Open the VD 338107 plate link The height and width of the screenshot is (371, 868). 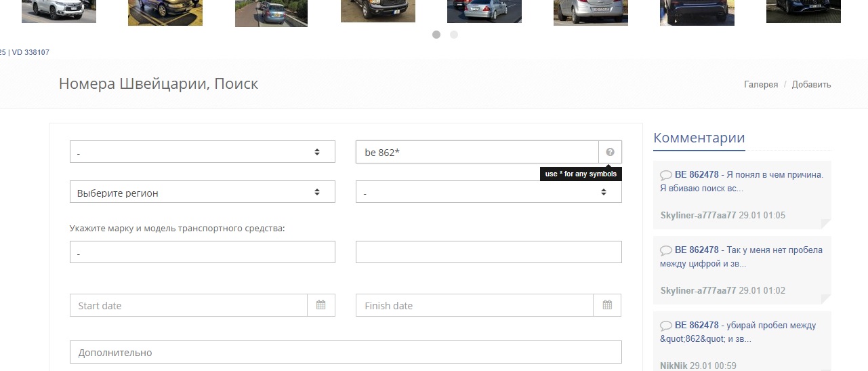point(30,52)
